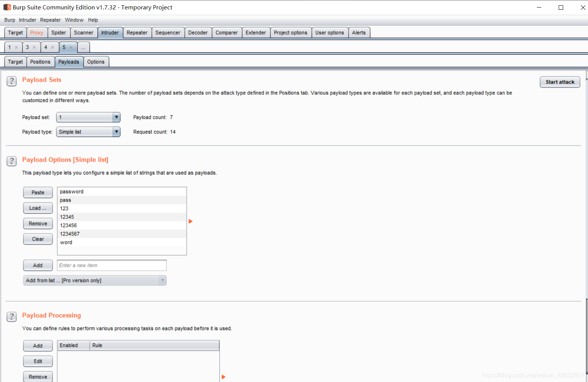588x382 pixels.
Task: Switch to the Options sub-tab
Action: (x=96, y=62)
